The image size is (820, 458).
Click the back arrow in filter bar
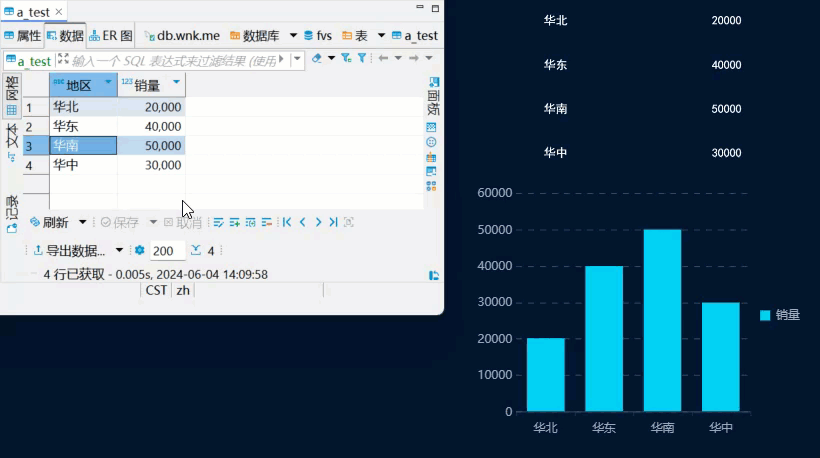[383, 58]
